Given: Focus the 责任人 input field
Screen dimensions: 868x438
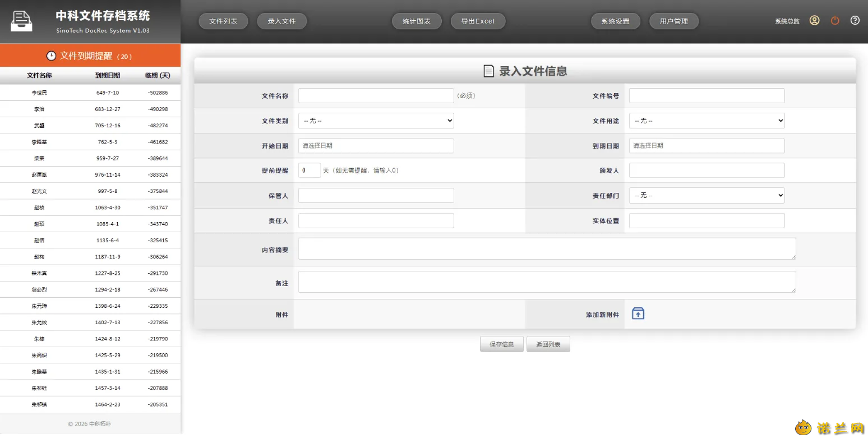Looking at the screenshot, I should point(376,220).
